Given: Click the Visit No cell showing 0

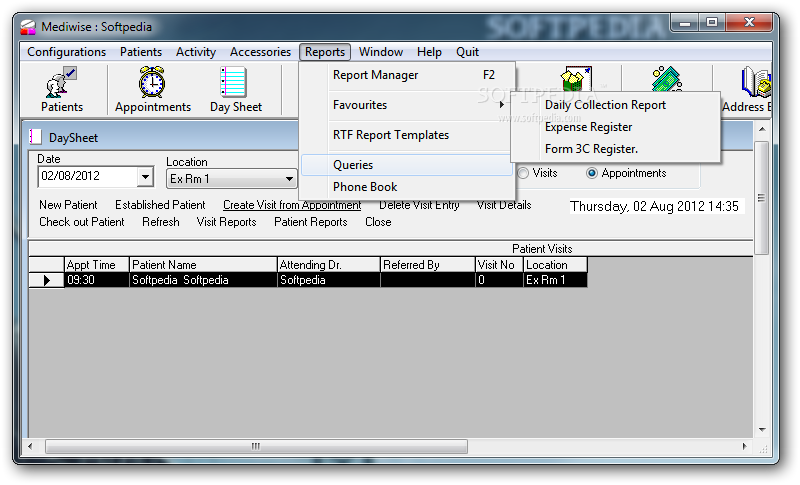Looking at the screenshot, I should click(x=499, y=280).
